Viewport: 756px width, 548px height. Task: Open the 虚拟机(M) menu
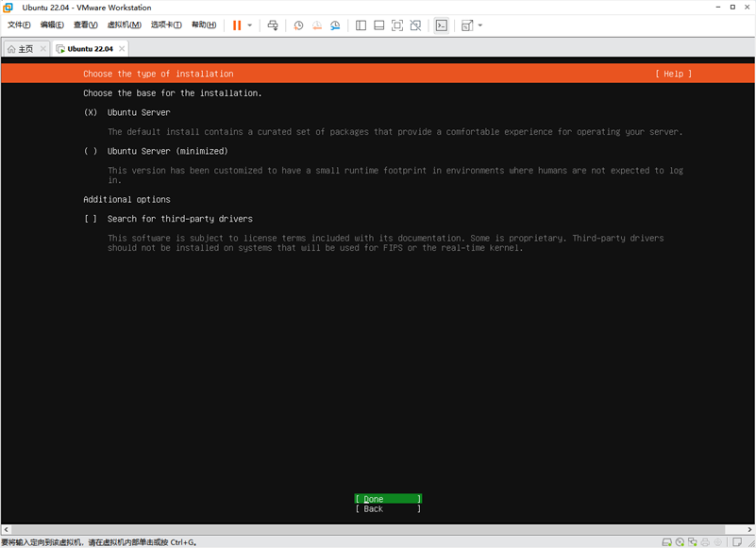pyautogui.click(x=124, y=25)
